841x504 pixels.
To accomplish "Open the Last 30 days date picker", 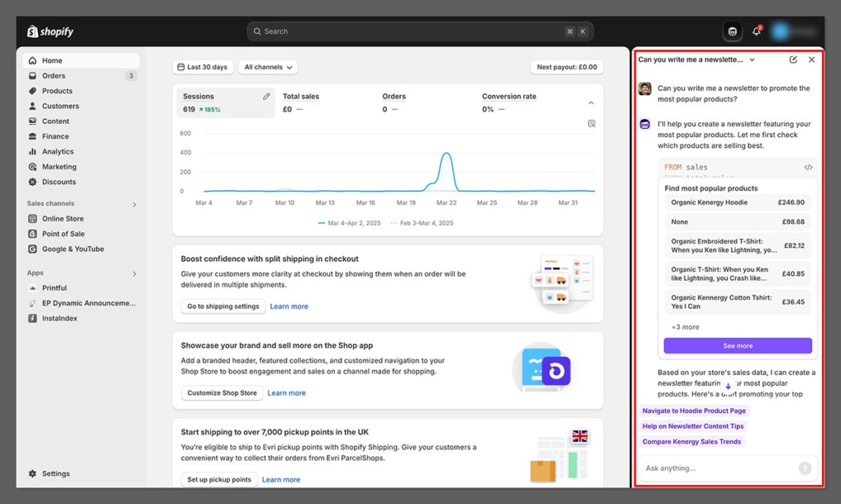I will (203, 67).
